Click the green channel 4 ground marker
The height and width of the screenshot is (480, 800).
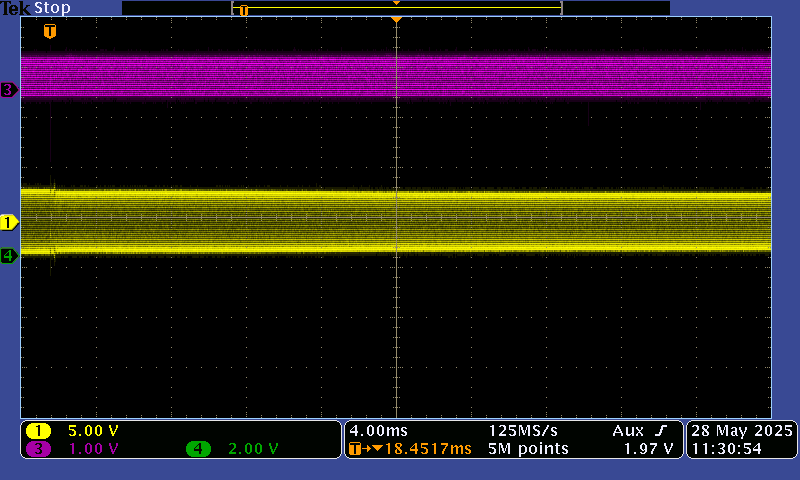click(9, 256)
